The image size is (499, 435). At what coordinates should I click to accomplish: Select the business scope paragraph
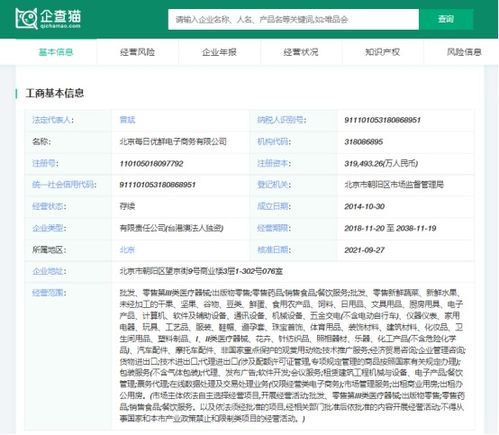tap(292, 355)
